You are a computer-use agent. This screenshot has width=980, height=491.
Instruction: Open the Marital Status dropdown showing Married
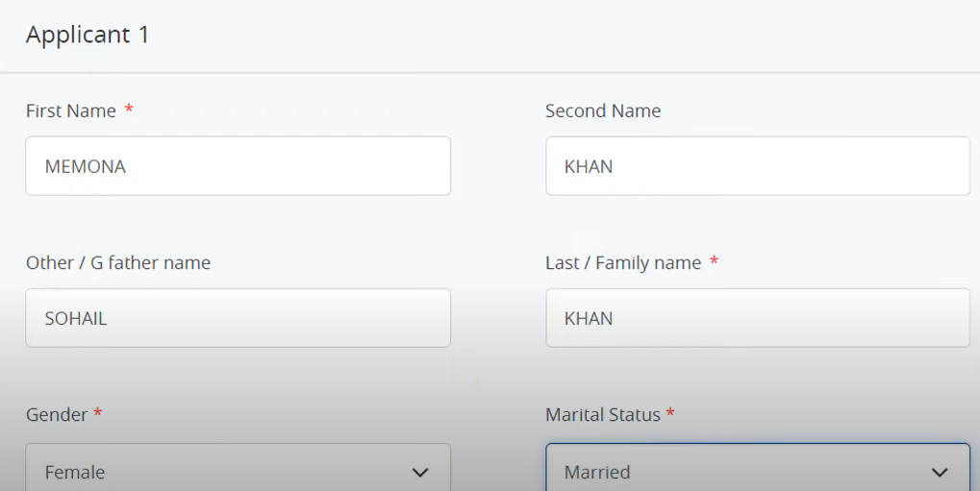758,467
